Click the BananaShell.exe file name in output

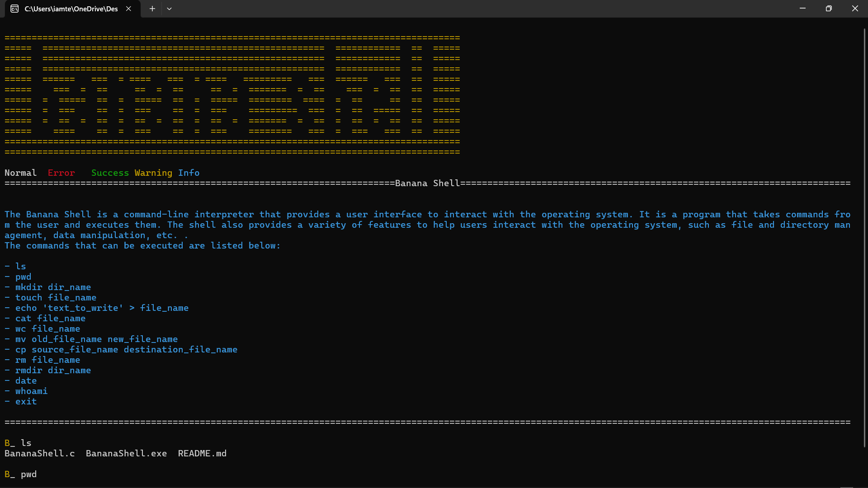tap(126, 453)
